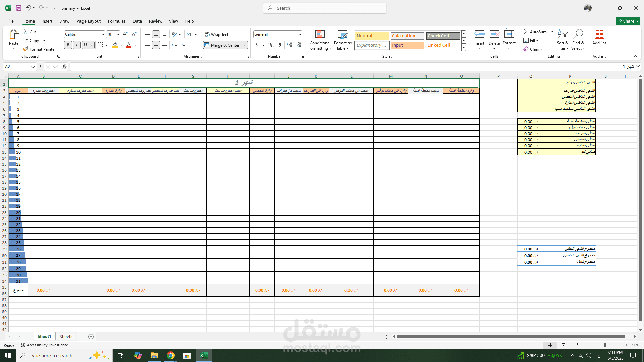This screenshot has width=644, height=362.
Task: Apply font color A icon
Action: pos(129,45)
